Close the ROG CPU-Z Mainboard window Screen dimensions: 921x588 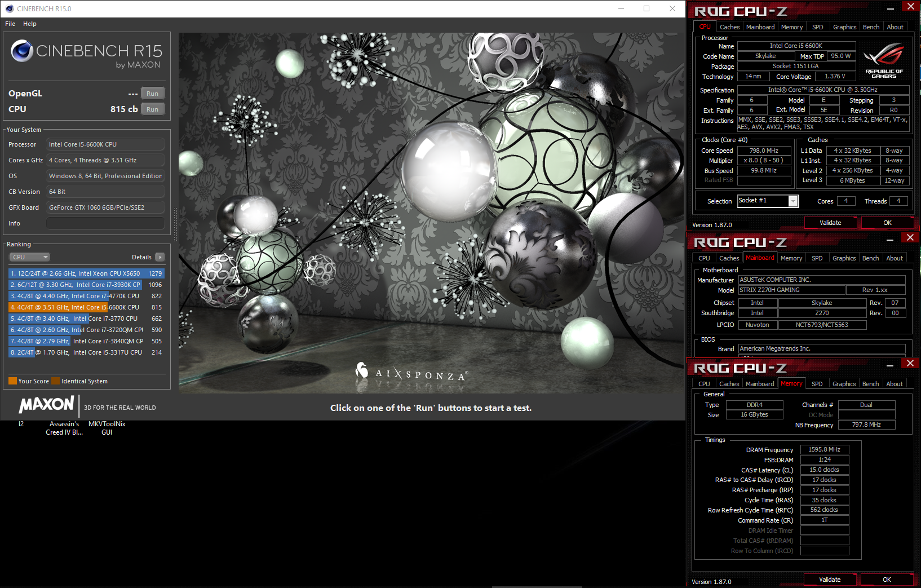coord(910,237)
